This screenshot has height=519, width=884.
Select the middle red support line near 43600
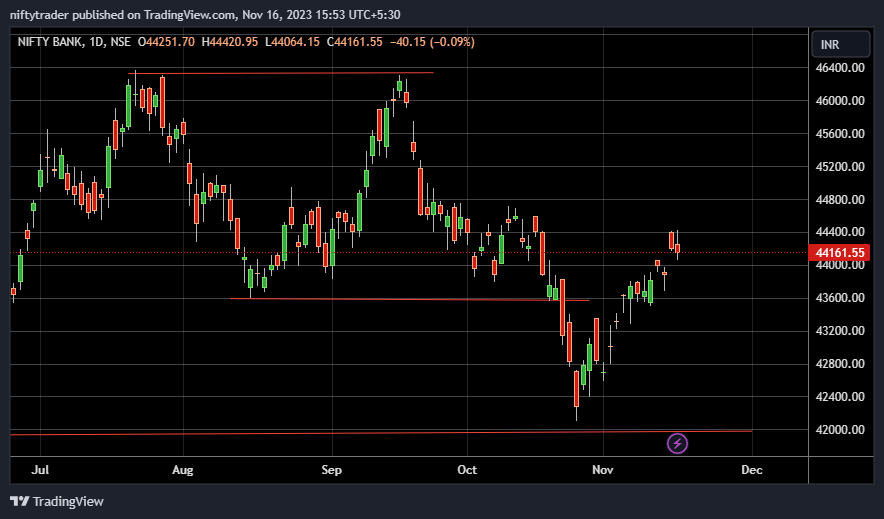tap(410, 299)
